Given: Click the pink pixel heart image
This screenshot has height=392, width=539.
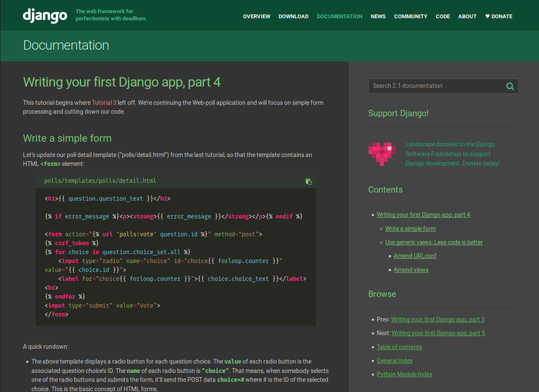Looking at the screenshot, I should 382,154.
